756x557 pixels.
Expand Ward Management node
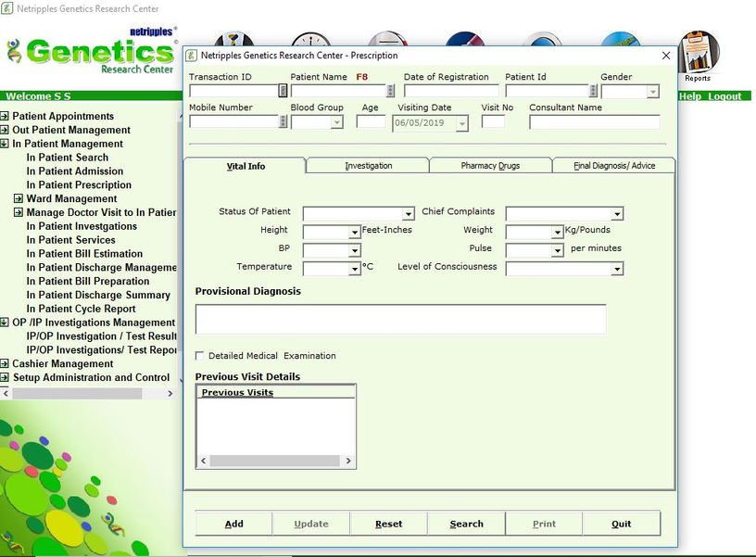click(x=19, y=198)
